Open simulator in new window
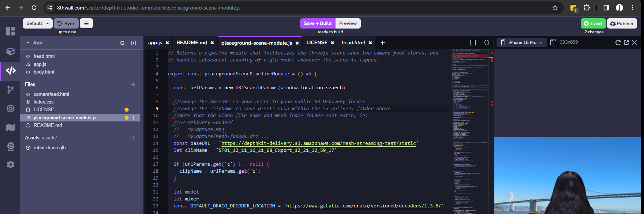The width and height of the screenshot is (644, 214). point(626,42)
